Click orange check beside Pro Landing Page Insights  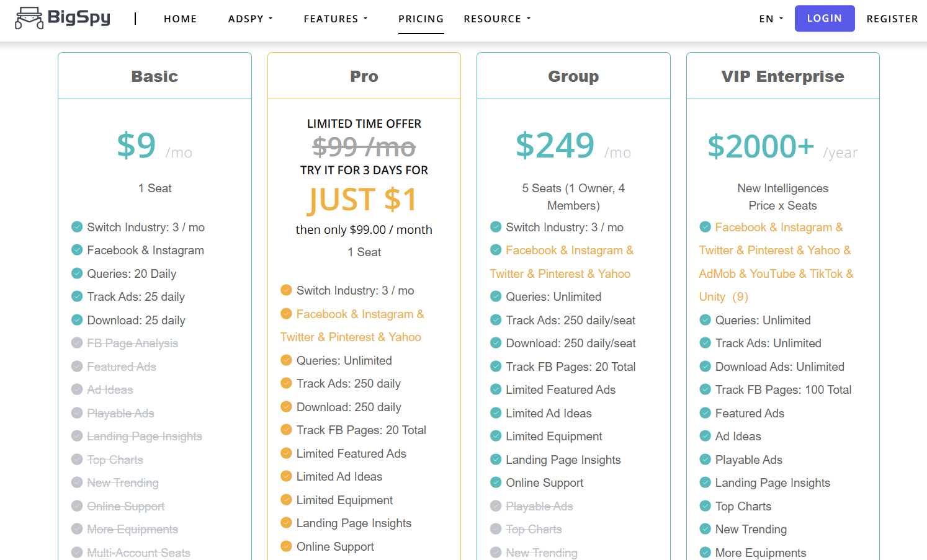(x=286, y=523)
